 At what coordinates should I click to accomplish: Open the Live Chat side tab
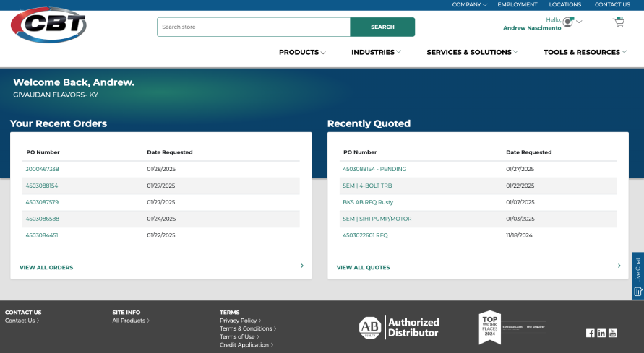pyautogui.click(x=637, y=276)
